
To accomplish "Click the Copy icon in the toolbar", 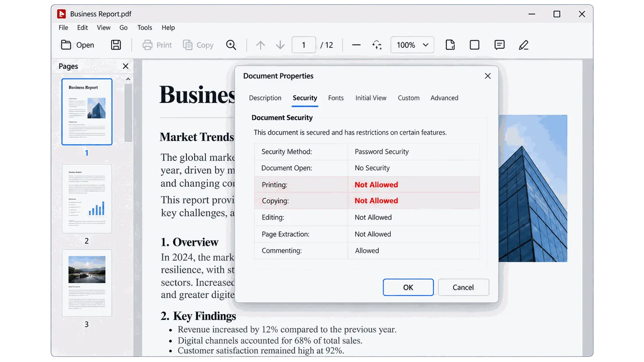I will click(188, 45).
